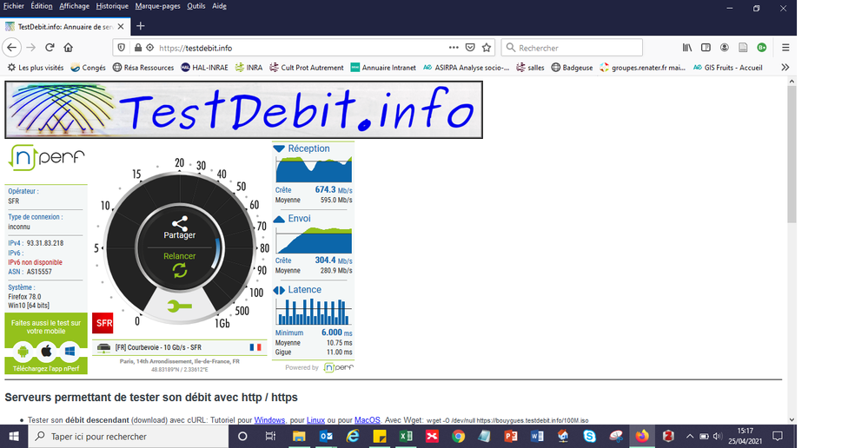868x448 pixels.
Task: Open the GIS Fruits - Accueil bookmark
Action: [x=728, y=68]
